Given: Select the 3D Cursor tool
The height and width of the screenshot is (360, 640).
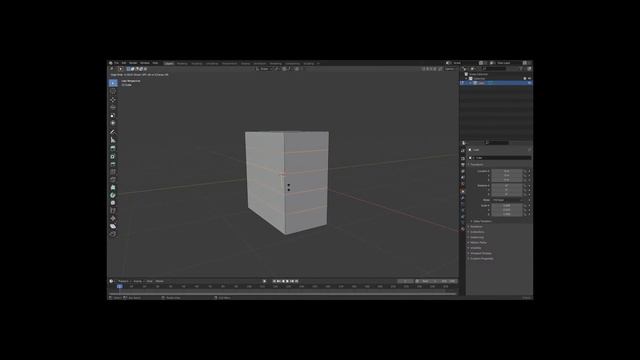Looking at the screenshot, I should click(113, 91).
